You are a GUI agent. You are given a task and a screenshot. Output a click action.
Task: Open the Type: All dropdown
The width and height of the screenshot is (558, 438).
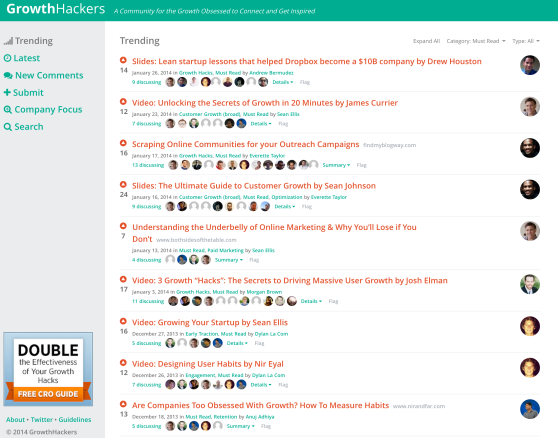click(x=526, y=41)
